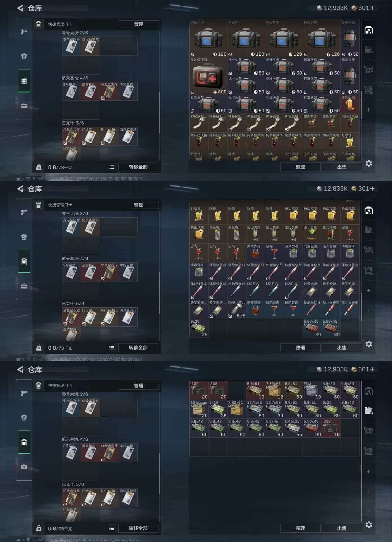Toggle list view icon in the cocktails inventory screen

point(112,348)
